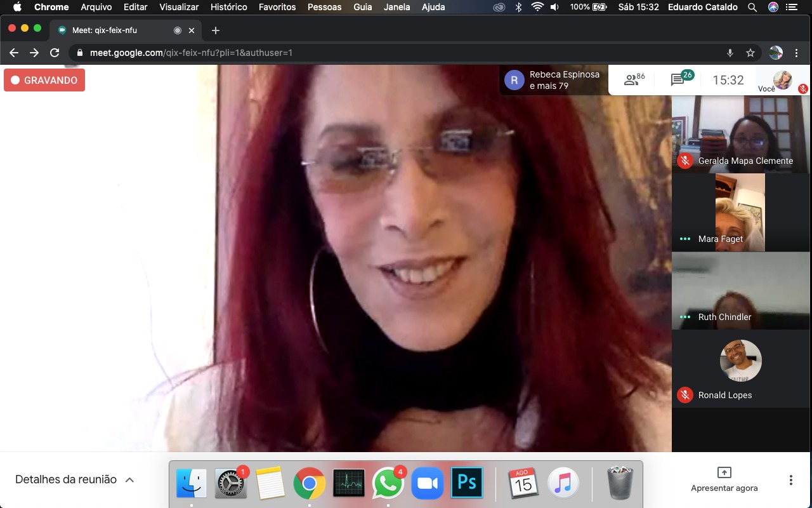
Task: Open the Pessoas menu
Action: 324,7
